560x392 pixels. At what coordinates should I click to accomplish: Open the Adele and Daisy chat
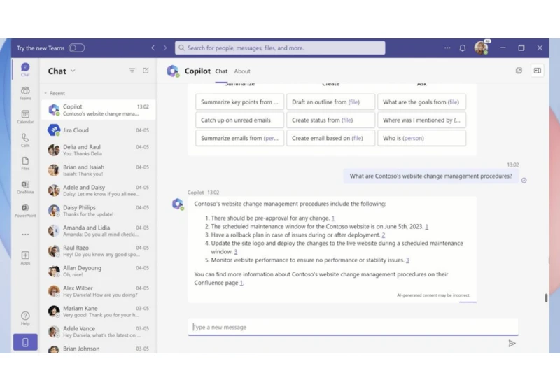click(x=98, y=190)
